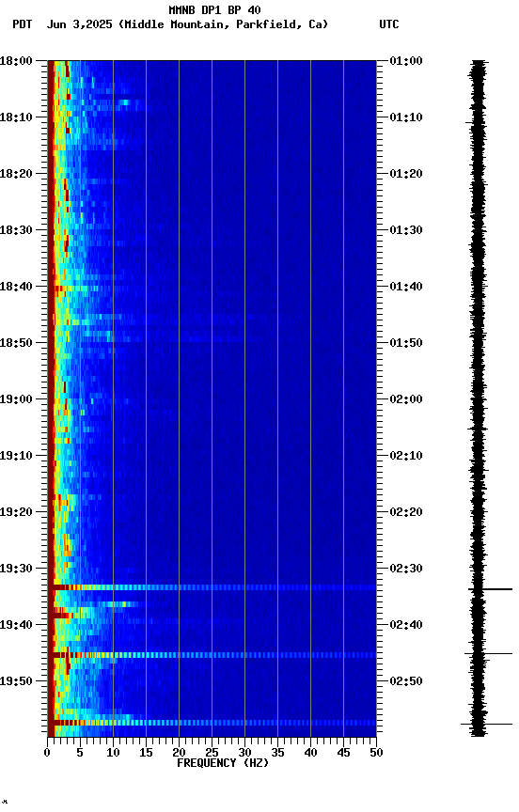Click the 19:10 PDT time label
Viewport: 519px width, 812px height.
click(16, 456)
